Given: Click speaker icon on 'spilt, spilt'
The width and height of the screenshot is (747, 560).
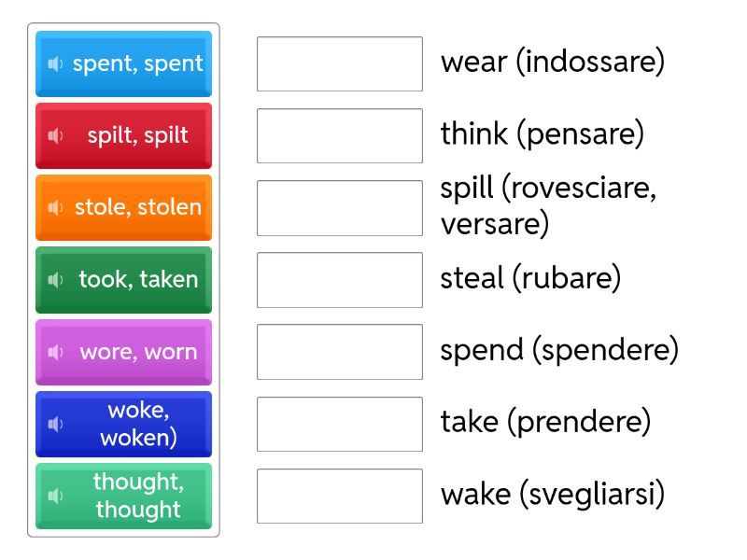Looking at the screenshot, I should coord(55,135).
